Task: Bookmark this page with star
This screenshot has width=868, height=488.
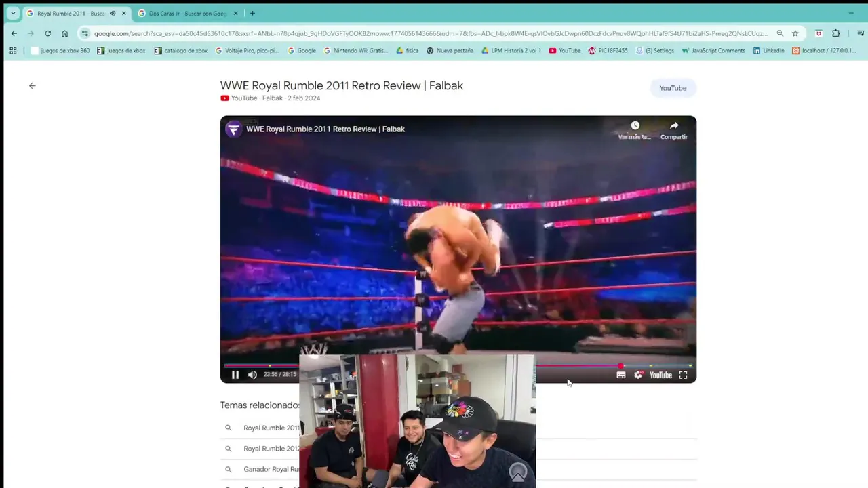Action: pyautogui.click(x=795, y=33)
